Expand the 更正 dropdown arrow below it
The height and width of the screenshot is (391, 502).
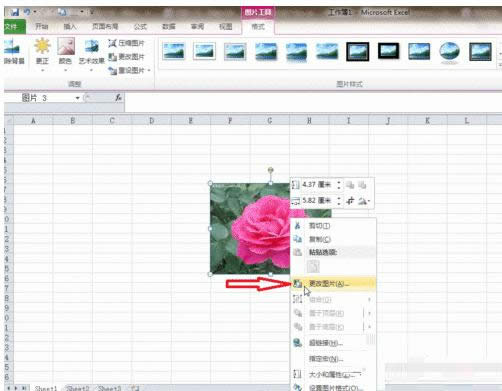coord(42,70)
